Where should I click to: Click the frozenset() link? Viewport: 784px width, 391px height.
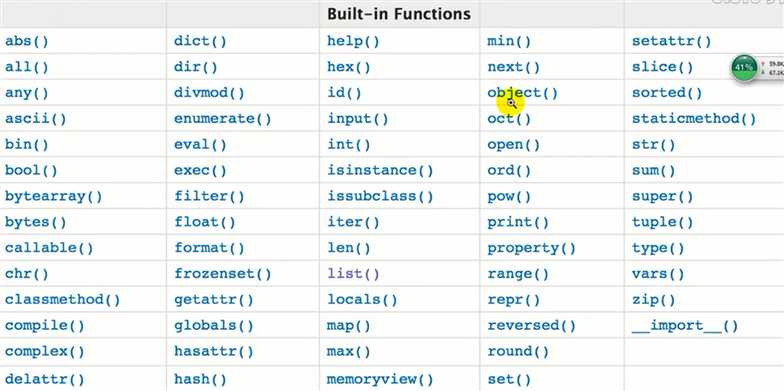(222, 274)
